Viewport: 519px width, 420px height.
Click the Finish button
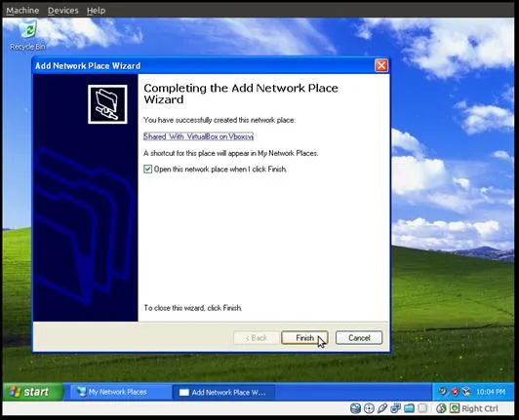pyautogui.click(x=304, y=337)
